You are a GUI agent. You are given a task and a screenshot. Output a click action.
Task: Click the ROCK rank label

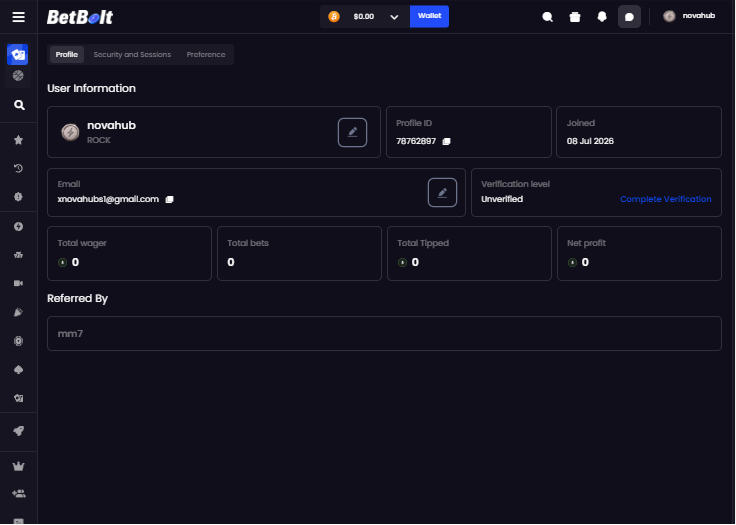[99, 140]
